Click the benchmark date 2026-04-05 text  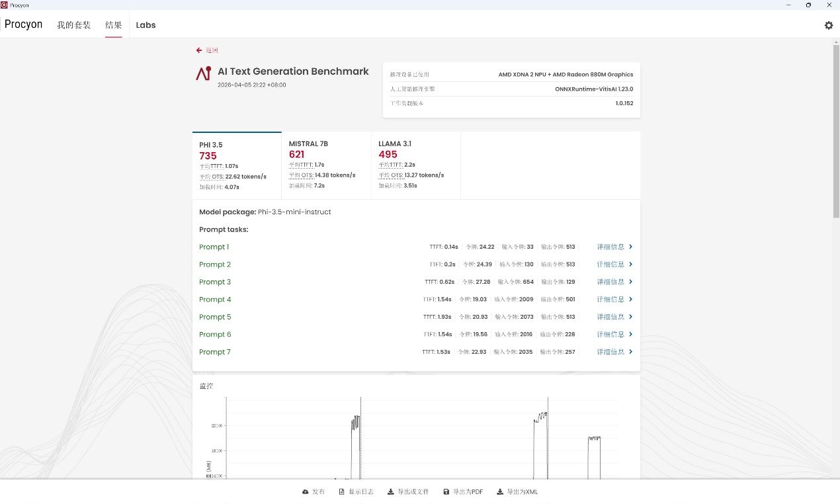pyautogui.click(x=252, y=85)
